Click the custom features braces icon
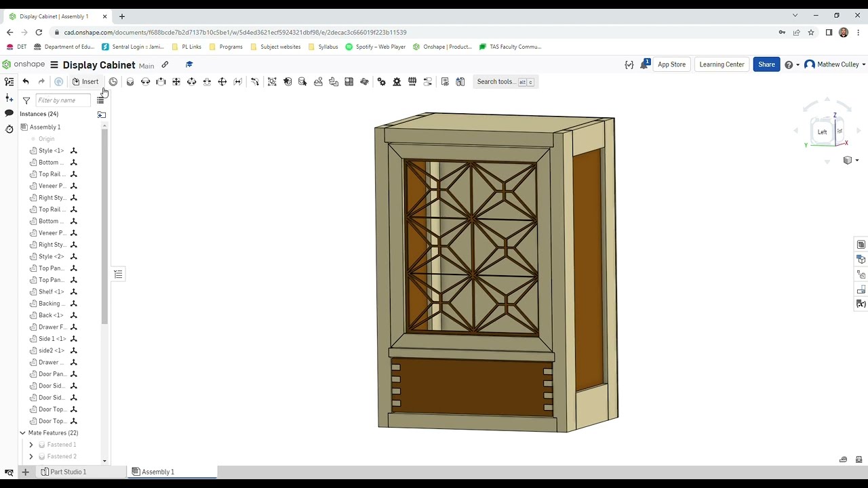 click(629, 65)
